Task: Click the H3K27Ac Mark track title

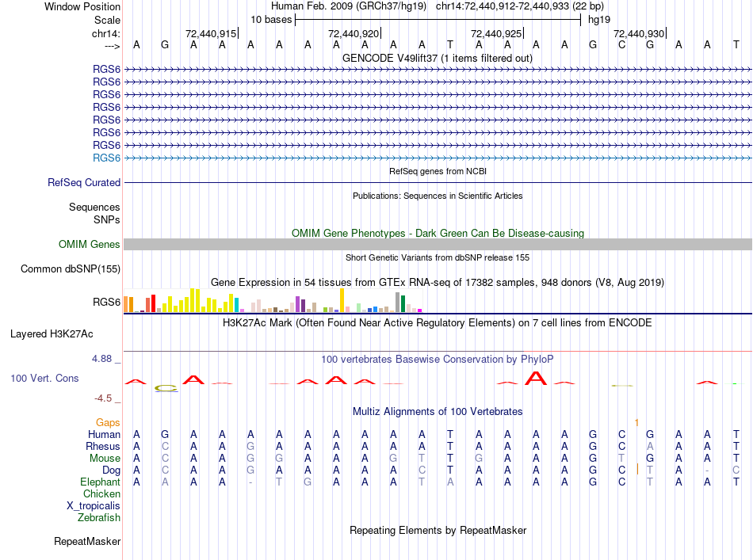Action: click(438, 322)
